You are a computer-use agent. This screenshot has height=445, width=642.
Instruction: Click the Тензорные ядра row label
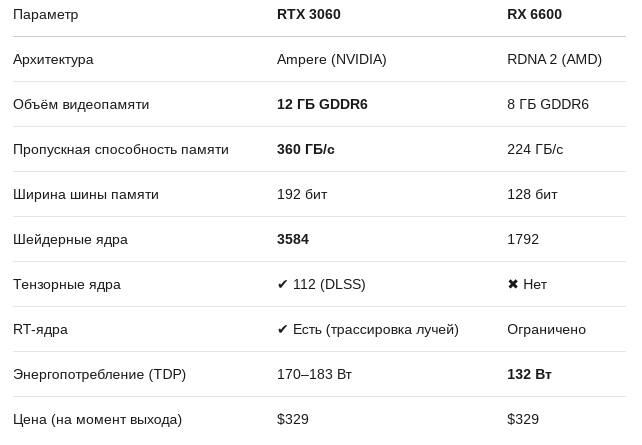[67, 285]
